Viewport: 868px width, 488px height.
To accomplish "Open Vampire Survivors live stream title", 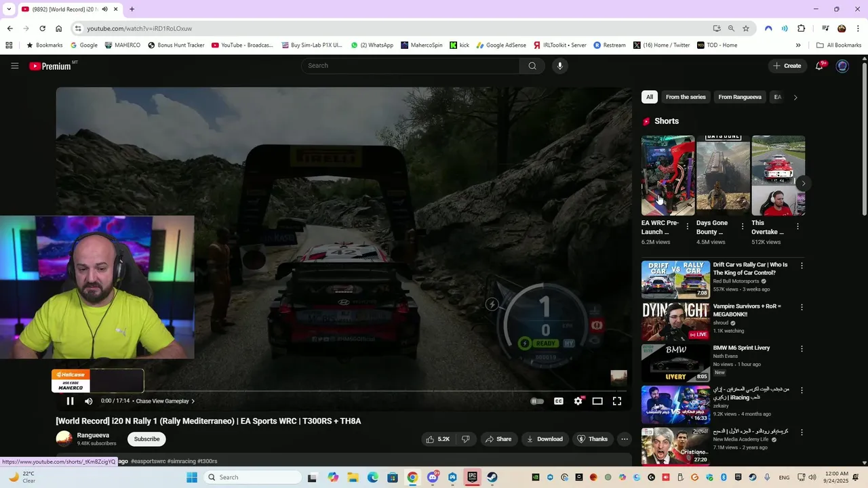I will [x=747, y=310].
